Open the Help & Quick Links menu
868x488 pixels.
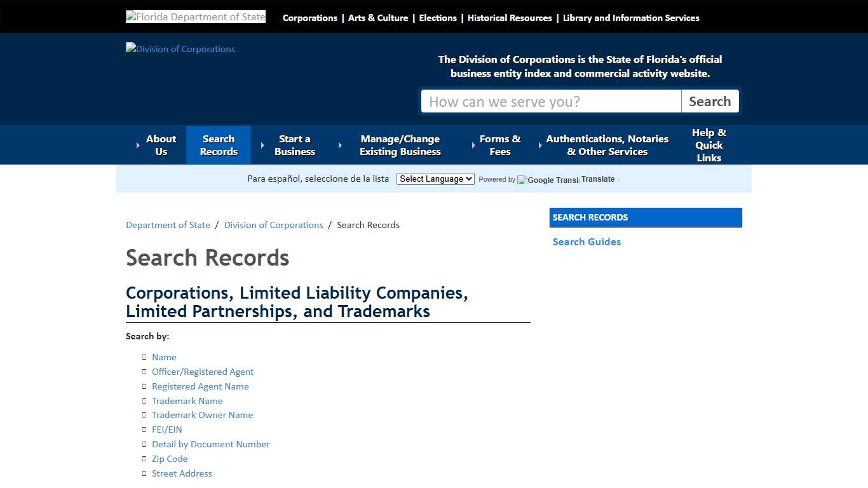pyautogui.click(x=709, y=145)
